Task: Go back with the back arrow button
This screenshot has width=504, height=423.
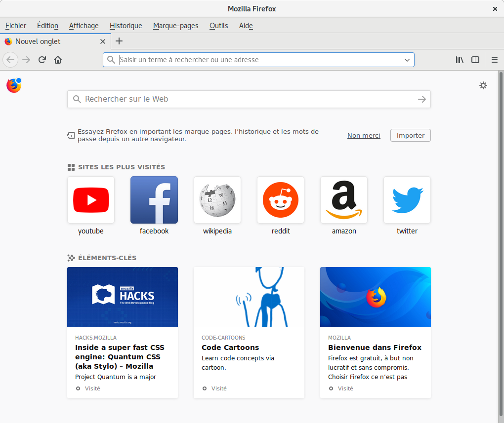Action: click(10, 60)
